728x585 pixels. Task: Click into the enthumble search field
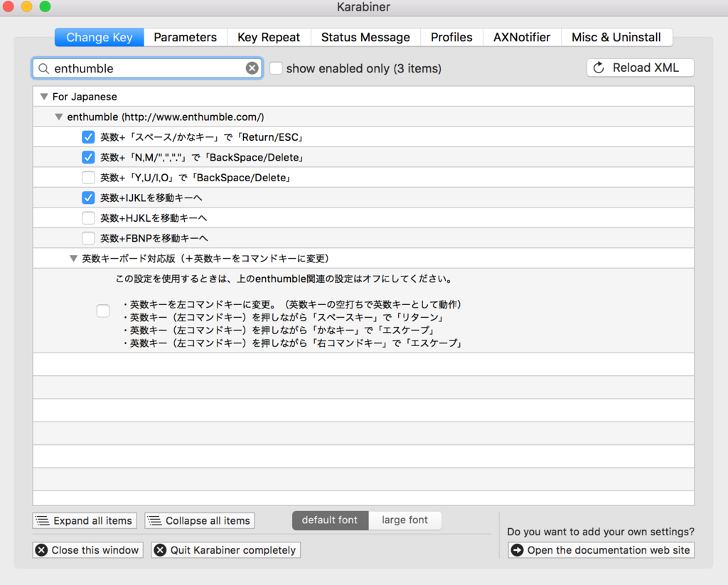(146, 68)
